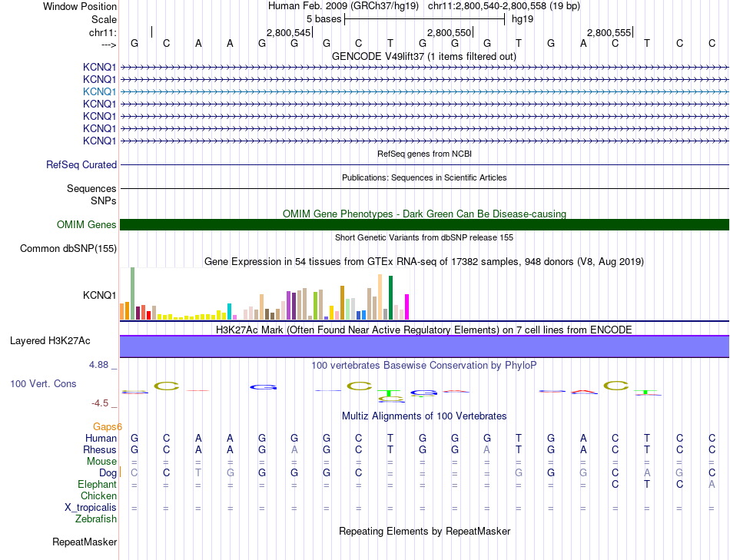Screen dimensions: 730x560
Task: Click the Chicken species label
Action: point(98,496)
